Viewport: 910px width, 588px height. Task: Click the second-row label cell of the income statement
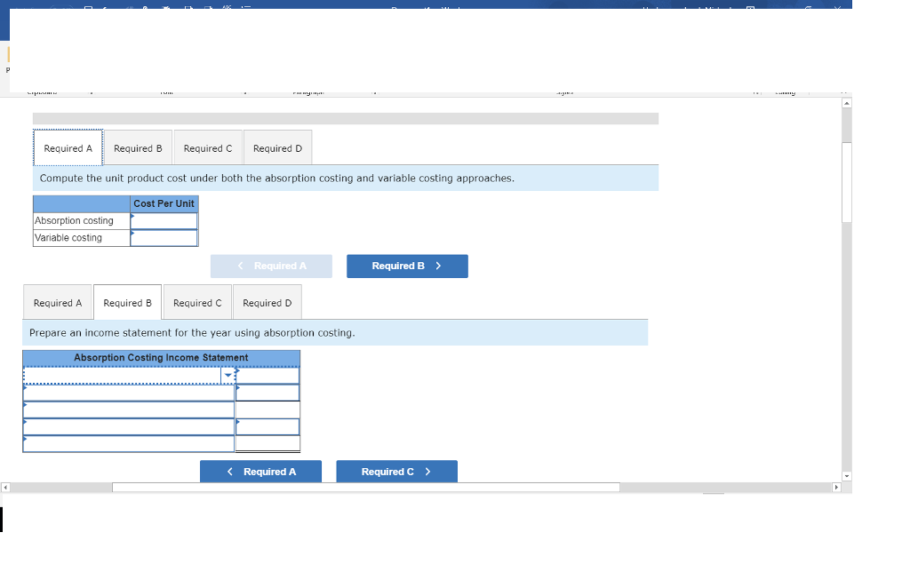point(129,393)
